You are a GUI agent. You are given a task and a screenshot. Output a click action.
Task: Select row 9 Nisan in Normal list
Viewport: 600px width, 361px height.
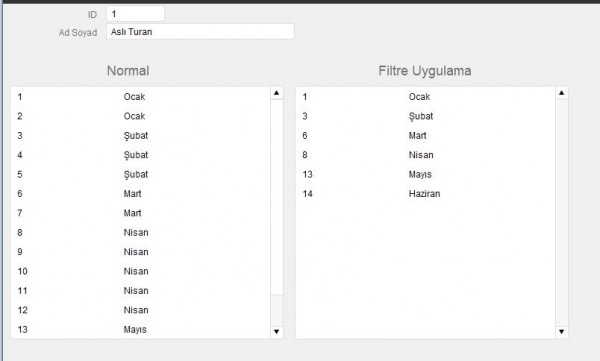[x=140, y=252]
